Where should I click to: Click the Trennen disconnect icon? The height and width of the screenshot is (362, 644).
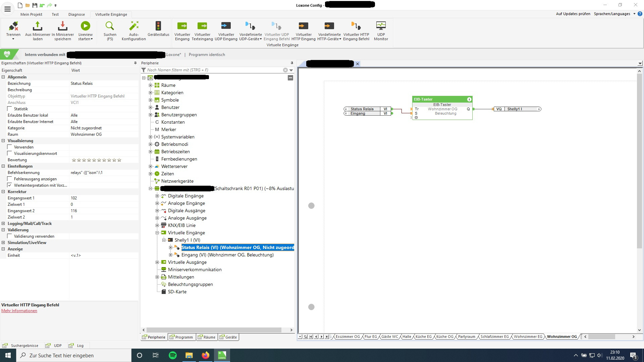click(13, 26)
